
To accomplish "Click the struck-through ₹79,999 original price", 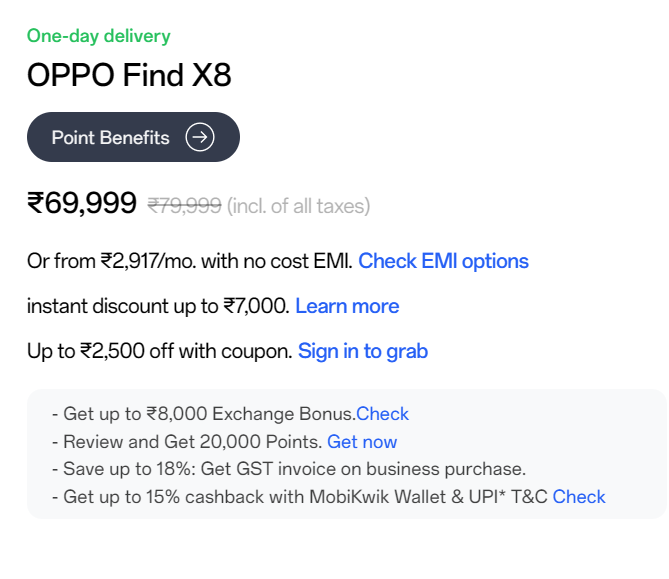I will pos(184,206).
